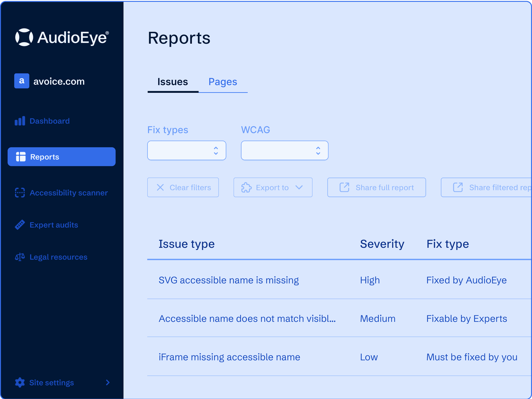Select the Issue type column header
Image resolution: width=532 pixels, height=399 pixels.
187,244
